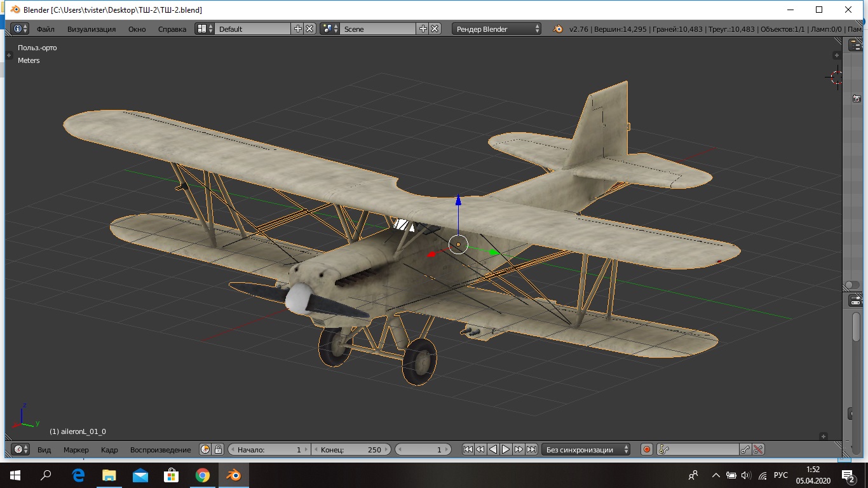The height and width of the screenshot is (488, 868).
Task: Click the add screen layout plus button
Action: point(297,29)
